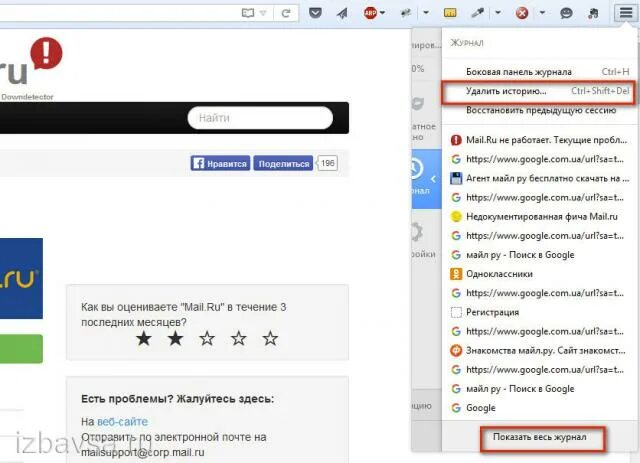Click the Найти search field
This screenshot has width=640, height=463.
click(x=260, y=118)
